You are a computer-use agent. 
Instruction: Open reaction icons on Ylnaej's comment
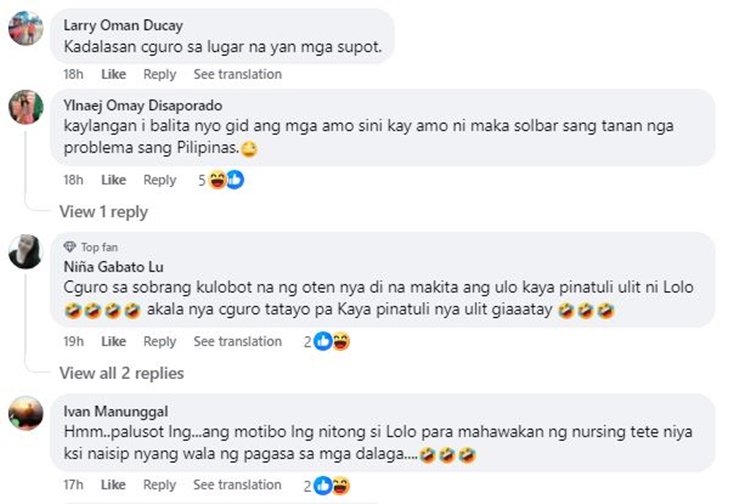226,180
